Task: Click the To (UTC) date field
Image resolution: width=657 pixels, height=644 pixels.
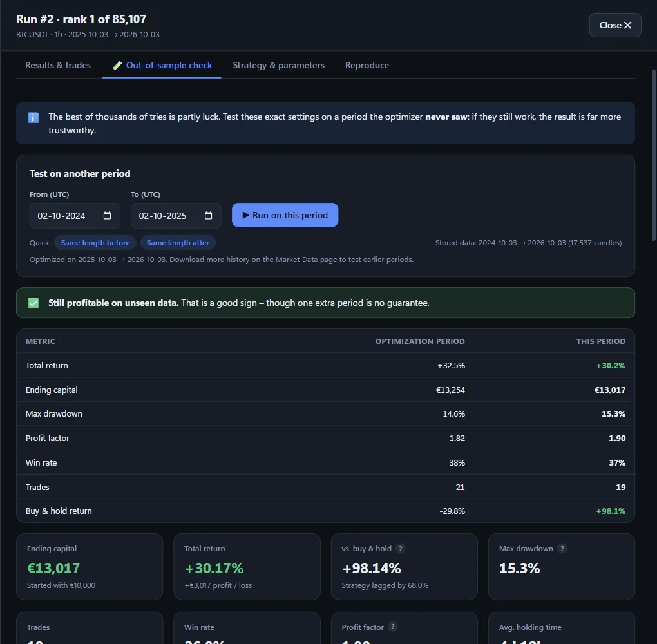Action: click(176, 215)
